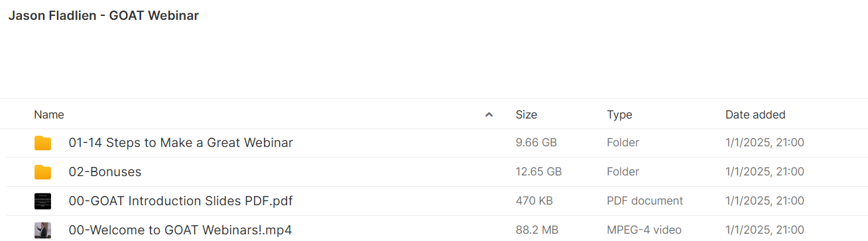Sort the list by Size column

[x=526, y=115]
